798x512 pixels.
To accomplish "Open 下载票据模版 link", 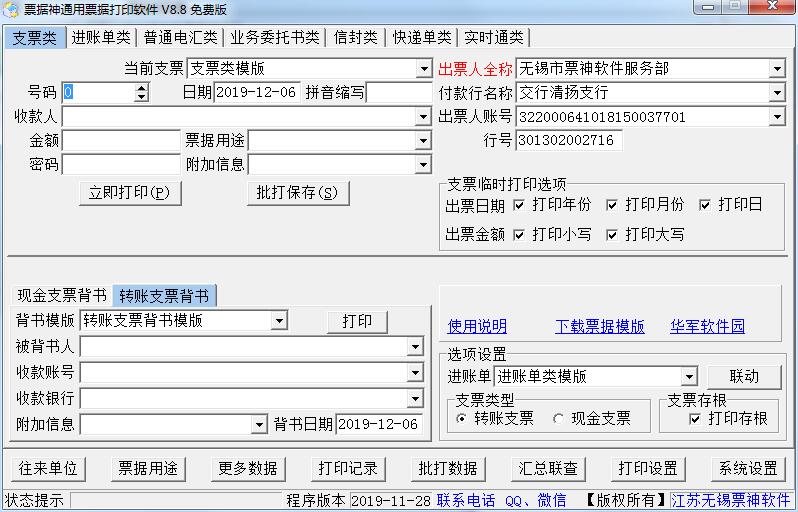I will pyautogui.click(x=600, y=326).
